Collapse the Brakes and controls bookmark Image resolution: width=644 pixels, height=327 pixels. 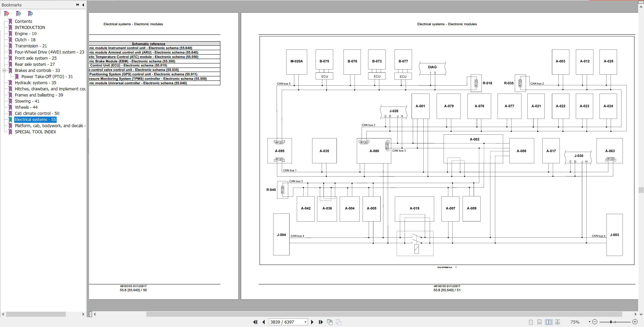tap(4, 71)
